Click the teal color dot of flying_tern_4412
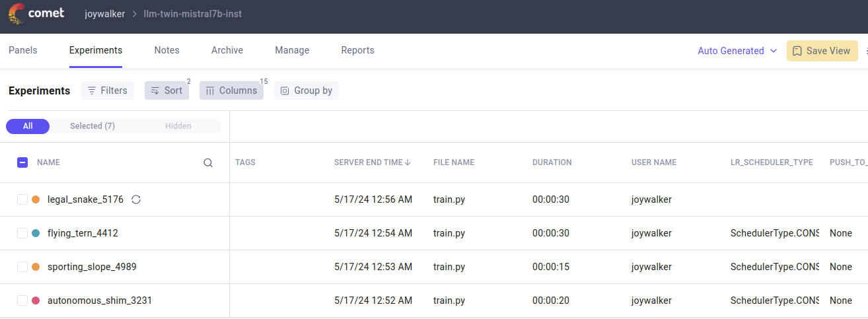Image resolution: width=868 pixels, height=319 pixels. click(x=36, y=233)
